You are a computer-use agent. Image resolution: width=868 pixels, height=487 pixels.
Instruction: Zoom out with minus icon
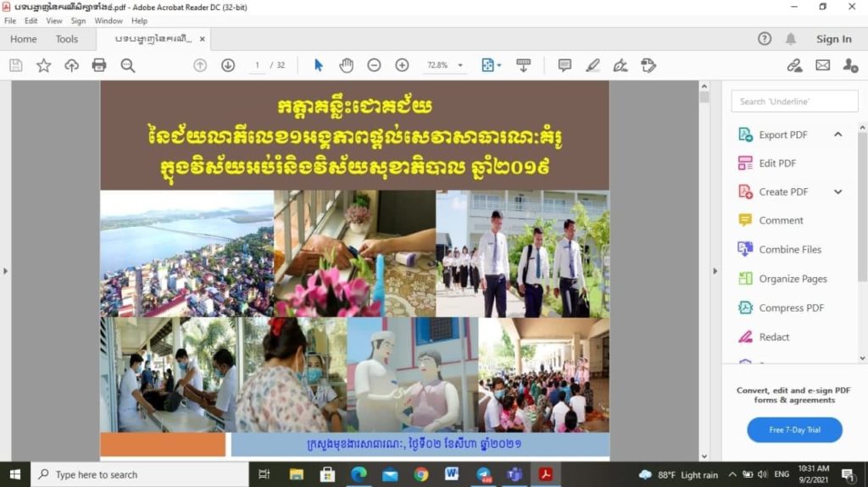click(x=374, y=65)
